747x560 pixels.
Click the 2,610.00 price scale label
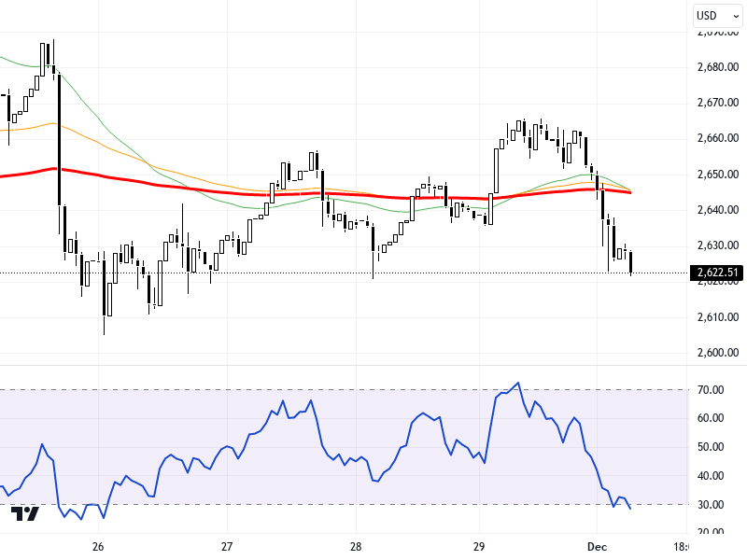click(717, 317)
